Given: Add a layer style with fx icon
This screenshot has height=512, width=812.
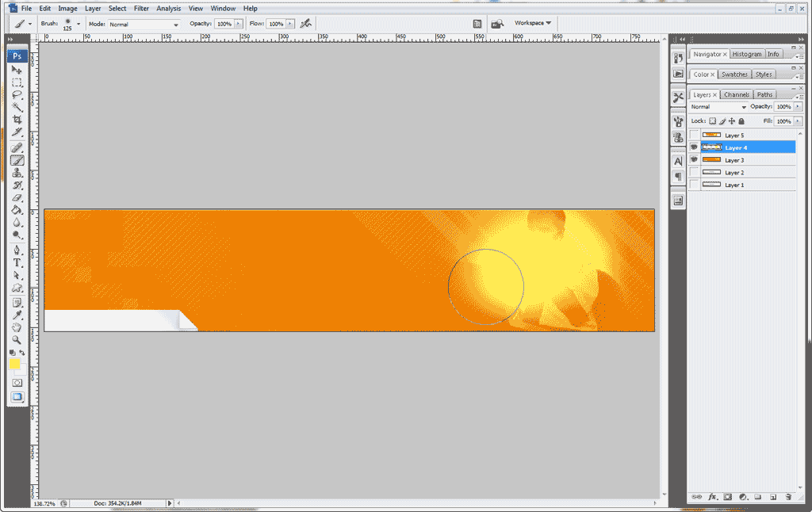Looking at the screenshot, I should point(712,497).
